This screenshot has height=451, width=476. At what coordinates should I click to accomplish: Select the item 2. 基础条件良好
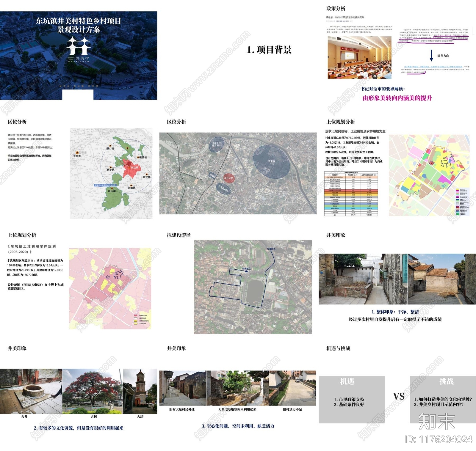click(349, 404)
